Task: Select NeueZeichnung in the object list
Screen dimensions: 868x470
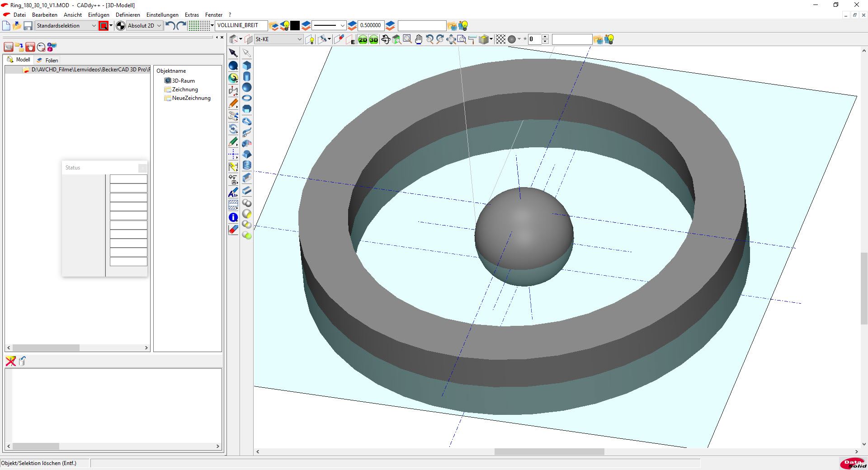Action: click(x=191, y=98)
